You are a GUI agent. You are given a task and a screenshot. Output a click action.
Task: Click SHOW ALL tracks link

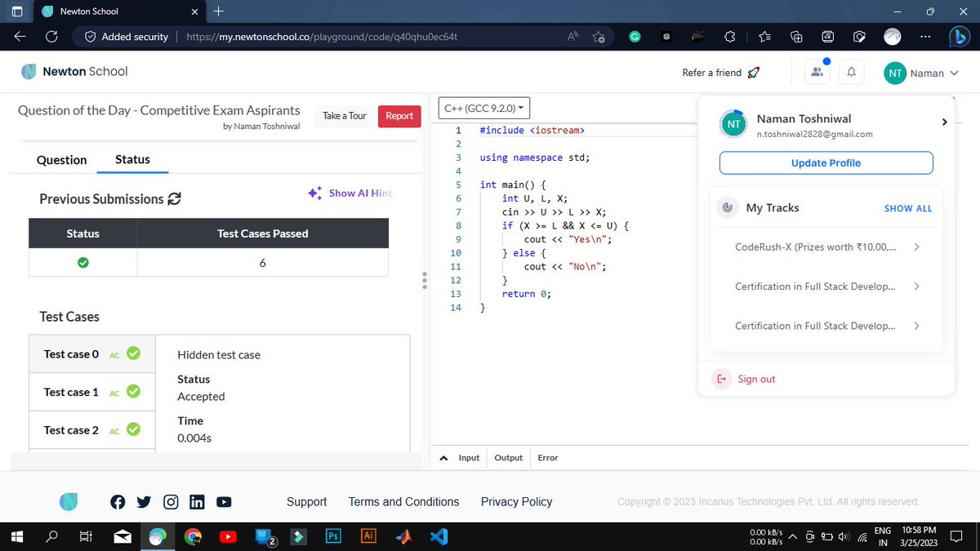coord(908,208)
